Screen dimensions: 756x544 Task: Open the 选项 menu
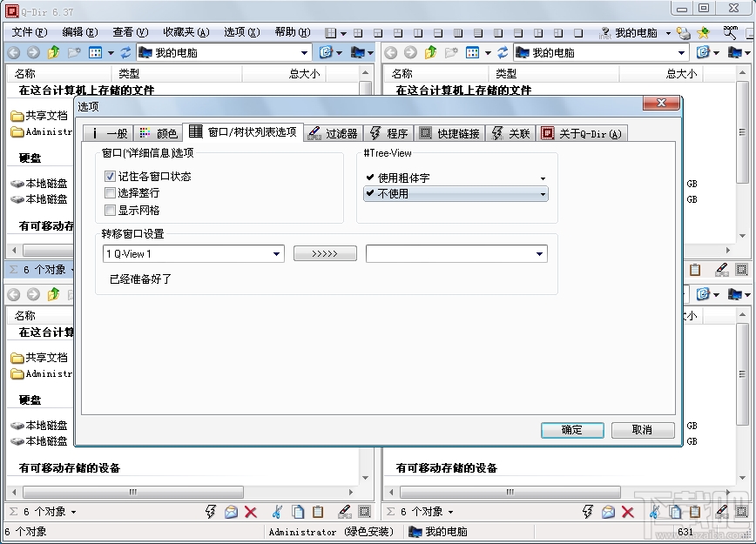point(241,32)
